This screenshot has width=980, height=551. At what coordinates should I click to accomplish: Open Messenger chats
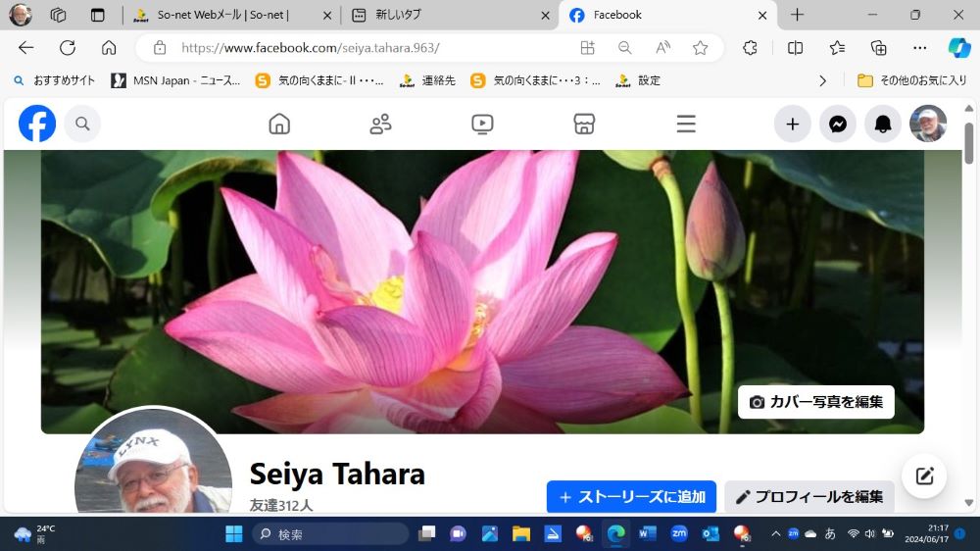coord(838,124)
